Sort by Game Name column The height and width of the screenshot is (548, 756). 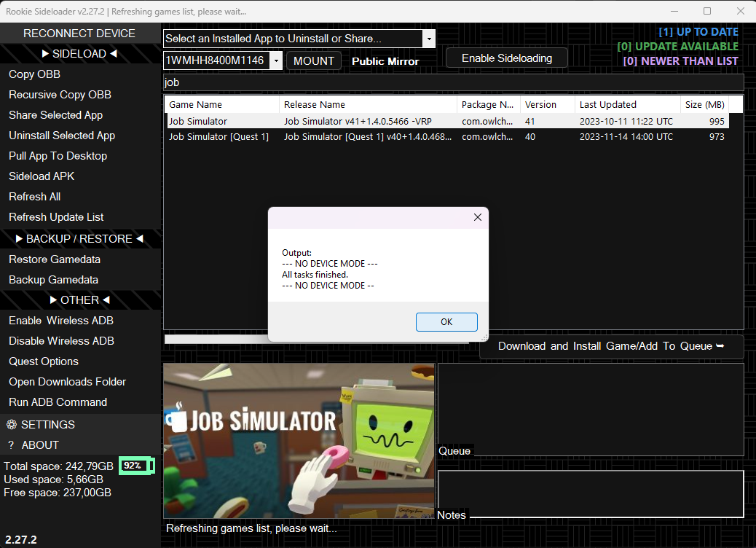click(x=222, y=105)
